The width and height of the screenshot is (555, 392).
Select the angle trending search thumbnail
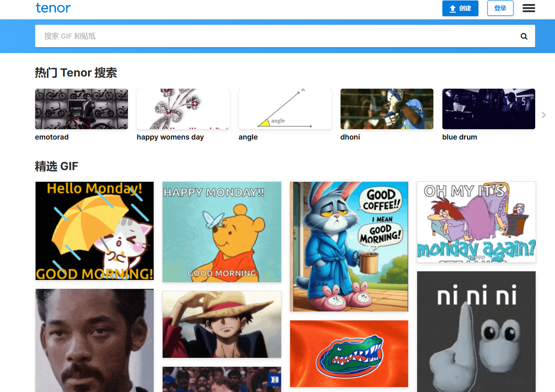coord(285,109)
